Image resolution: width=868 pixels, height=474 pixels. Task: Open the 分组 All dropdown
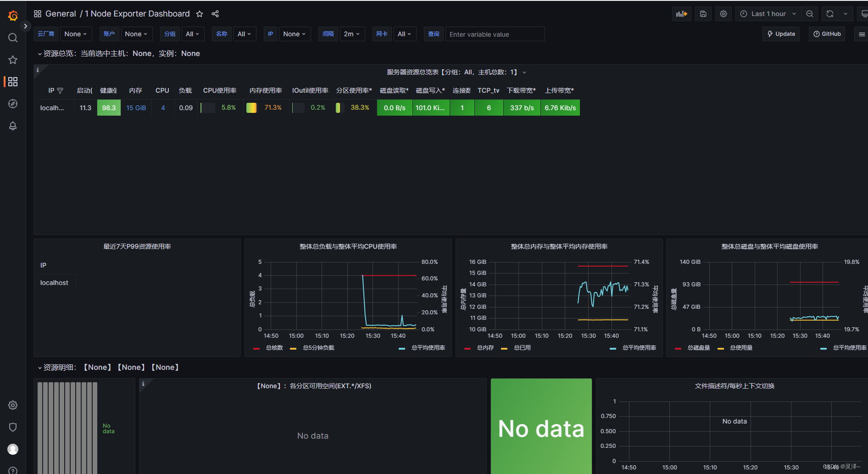tap(192, 34)
